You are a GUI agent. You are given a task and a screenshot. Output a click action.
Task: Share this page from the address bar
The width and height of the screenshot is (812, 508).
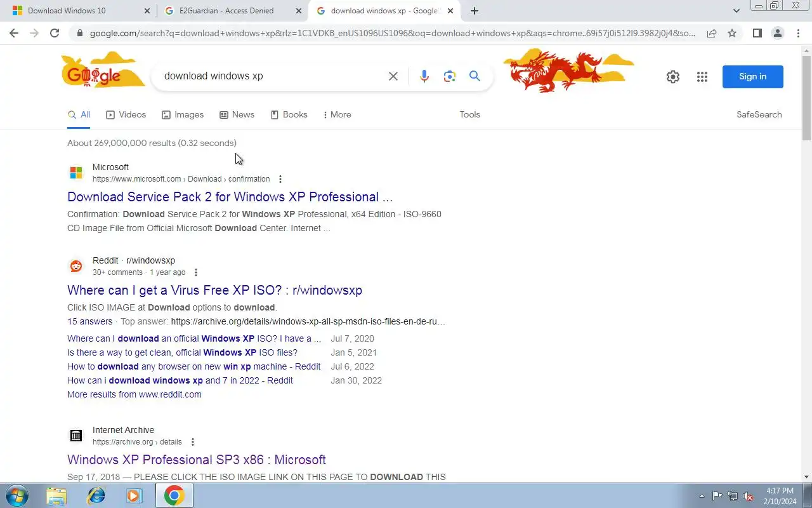coord(712,33)
